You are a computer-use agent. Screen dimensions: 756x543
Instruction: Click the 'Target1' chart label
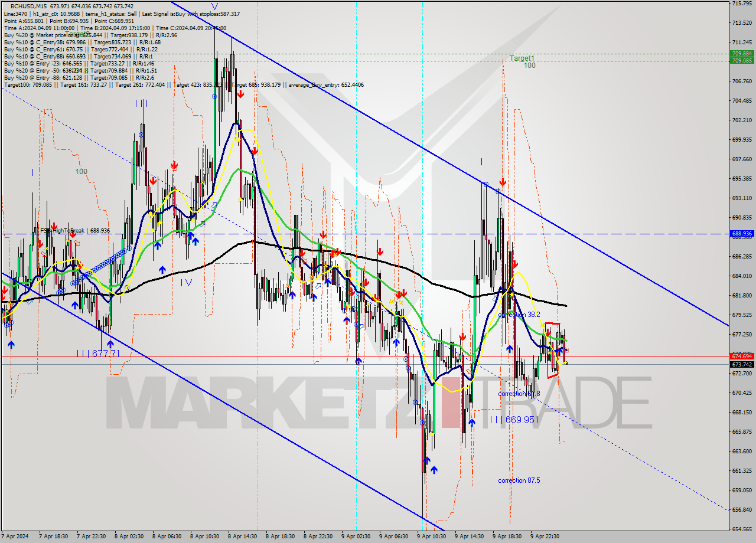pyautogui.click(x=522, y=58)
